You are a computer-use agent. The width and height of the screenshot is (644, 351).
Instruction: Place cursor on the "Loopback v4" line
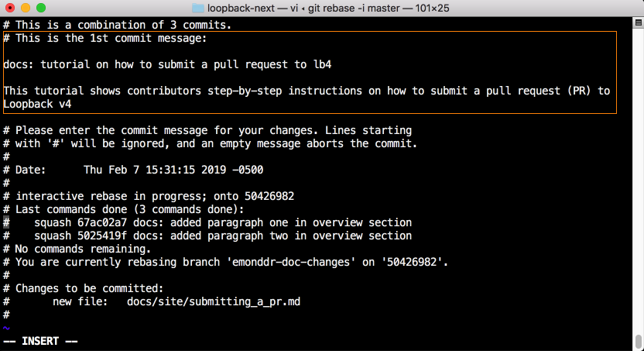pyautogui.click(x=37, y=104)
